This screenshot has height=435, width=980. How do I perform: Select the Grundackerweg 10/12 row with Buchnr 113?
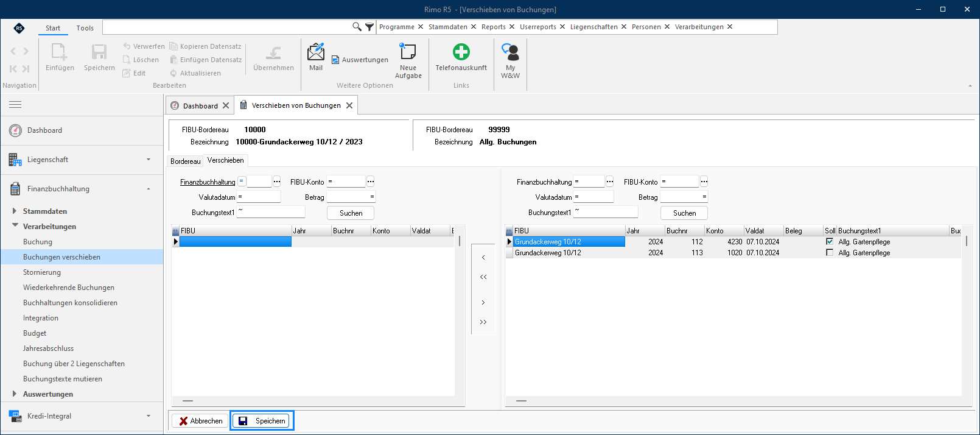[733, 253]
